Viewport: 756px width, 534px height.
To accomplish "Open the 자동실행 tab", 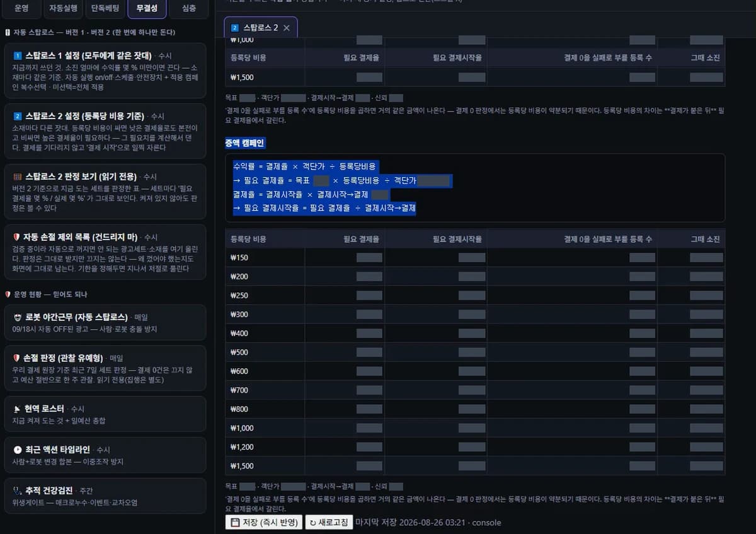I will pyautogui.click(x=64, y=8).
